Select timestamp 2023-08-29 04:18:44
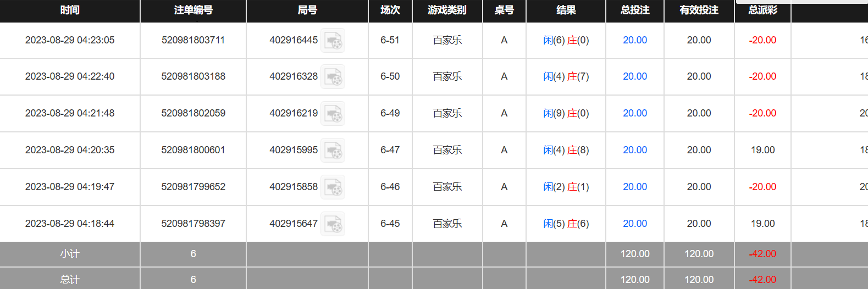 click(70, 224)
